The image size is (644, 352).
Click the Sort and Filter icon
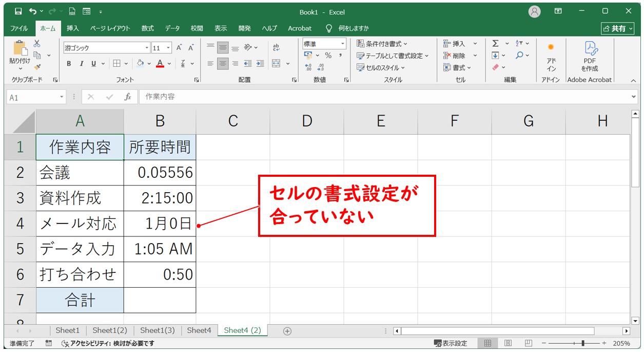tap(519, 44)
